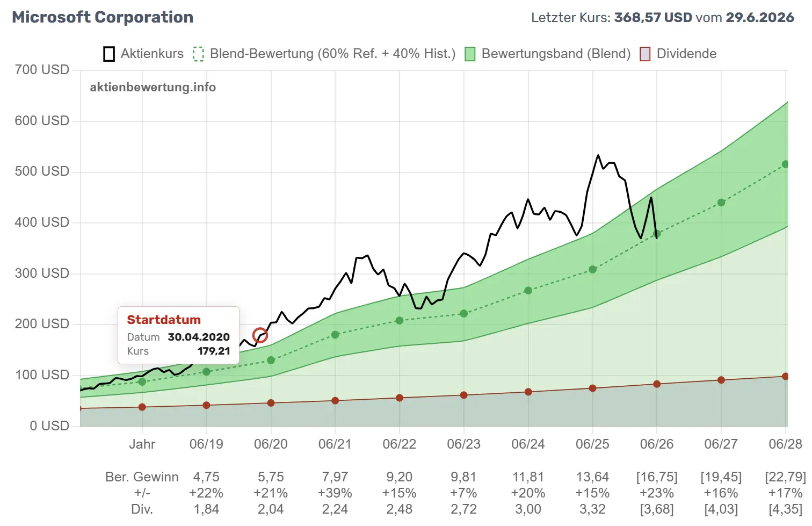Select the dividend data point at 06/22

[x=400, y=398]
